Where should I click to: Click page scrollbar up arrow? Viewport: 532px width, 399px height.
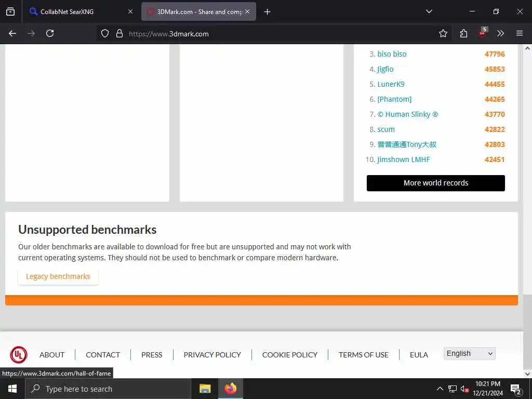pos(528,48)
